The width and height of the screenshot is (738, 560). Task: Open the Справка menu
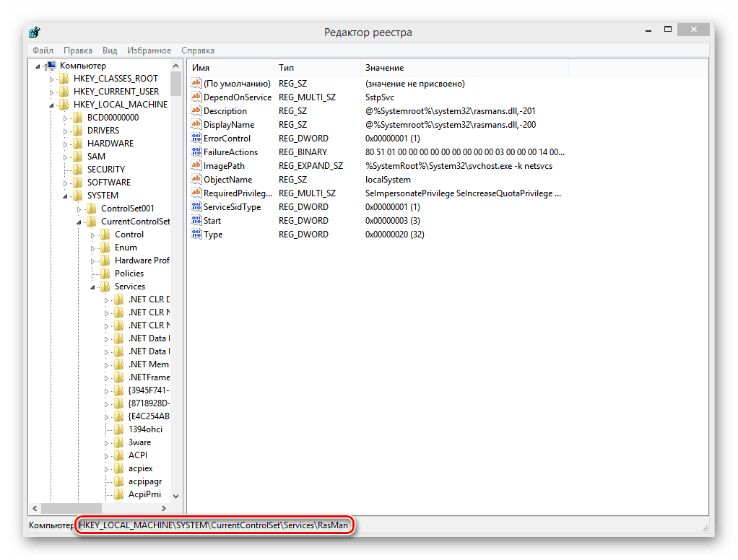coord(198,51)
